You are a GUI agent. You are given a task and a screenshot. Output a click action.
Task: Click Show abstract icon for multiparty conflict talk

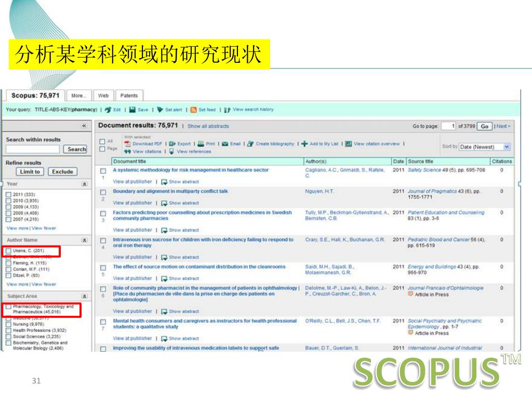click(164, 203)
